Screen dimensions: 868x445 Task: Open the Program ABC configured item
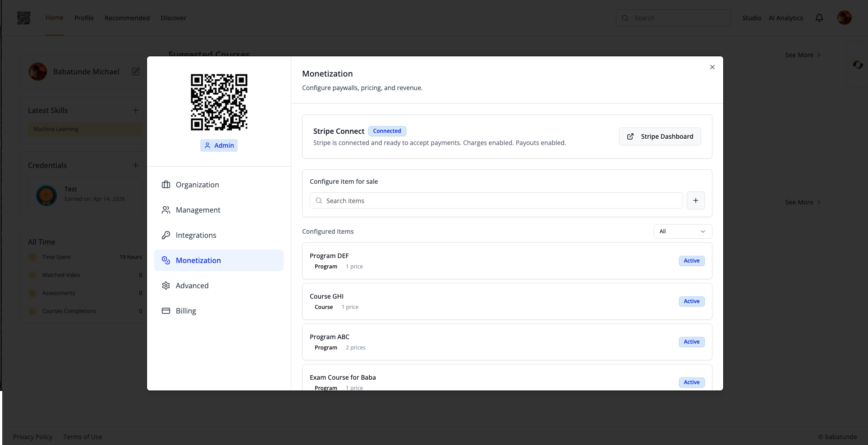point(507,342)
